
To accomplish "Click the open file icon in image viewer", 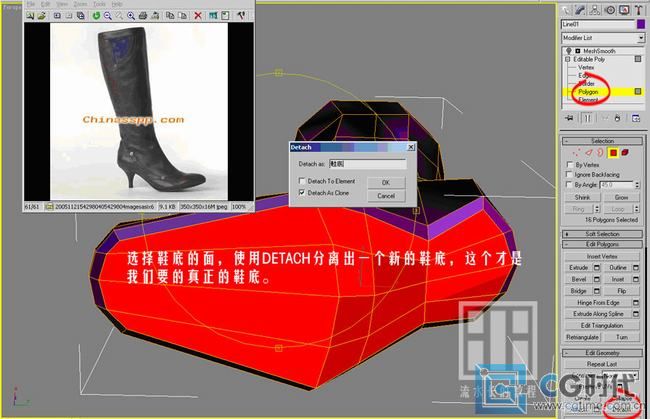I will click(x=41, y=16).
